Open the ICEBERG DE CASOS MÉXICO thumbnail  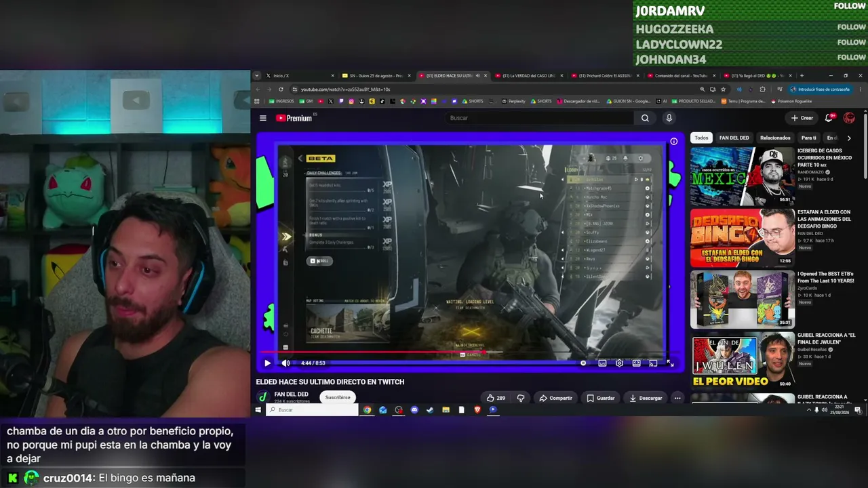[x=743, y=176]
